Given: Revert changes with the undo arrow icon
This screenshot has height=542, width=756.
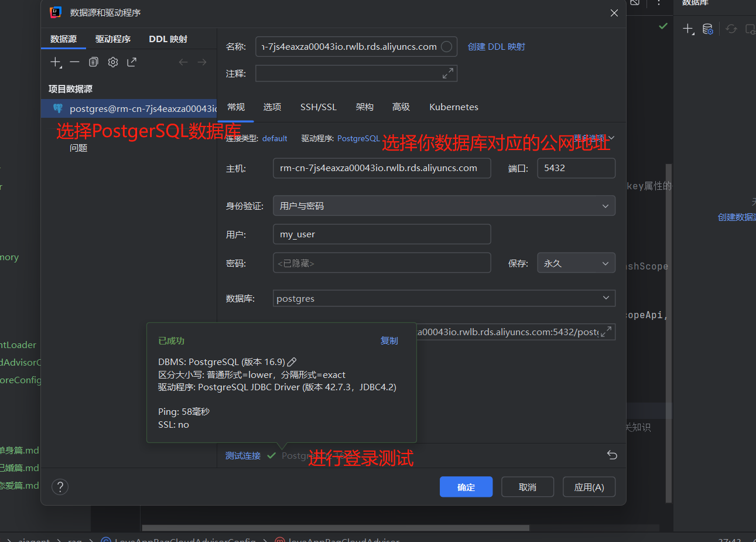Looking at the screenshot, I should (612, 455).
